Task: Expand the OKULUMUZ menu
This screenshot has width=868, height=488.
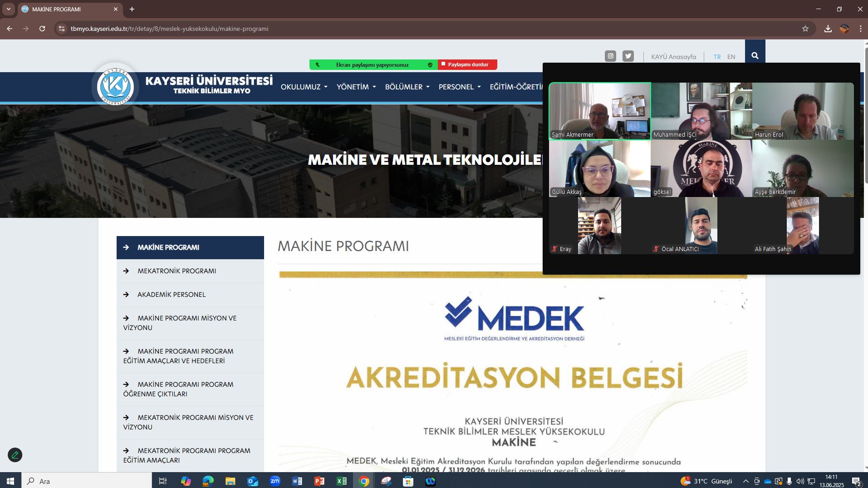Action: click(304, 87)
